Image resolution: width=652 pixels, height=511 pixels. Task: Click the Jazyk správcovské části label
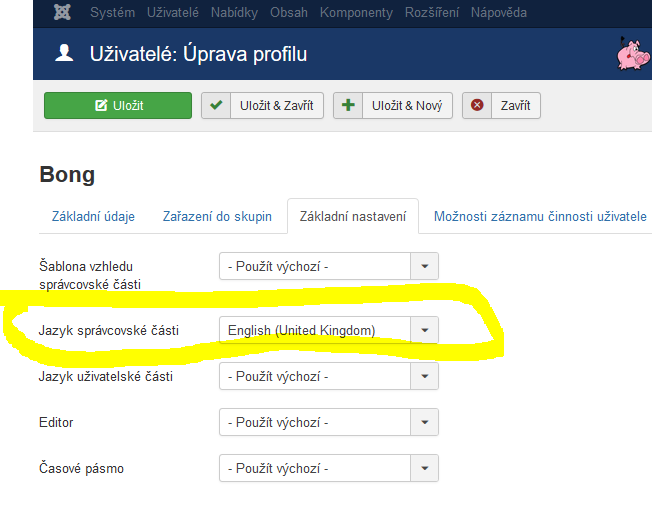pyautogui.click(x=109, y=331)
